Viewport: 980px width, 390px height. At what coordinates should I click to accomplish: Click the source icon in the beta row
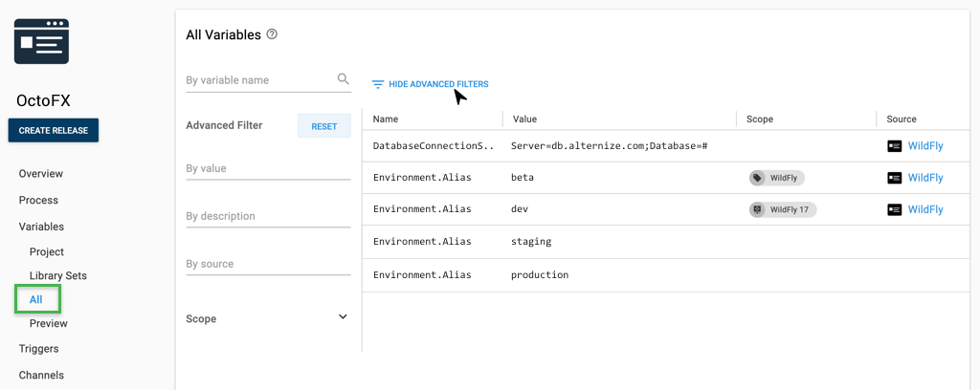pyautogui.click(x=894, y=178)
